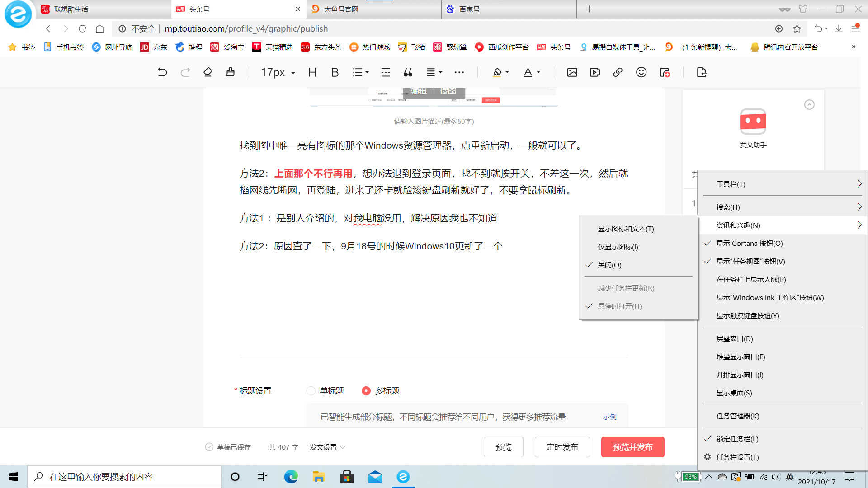
Task: Open font color dropdown arrow
Action: (x=538, y=72)
